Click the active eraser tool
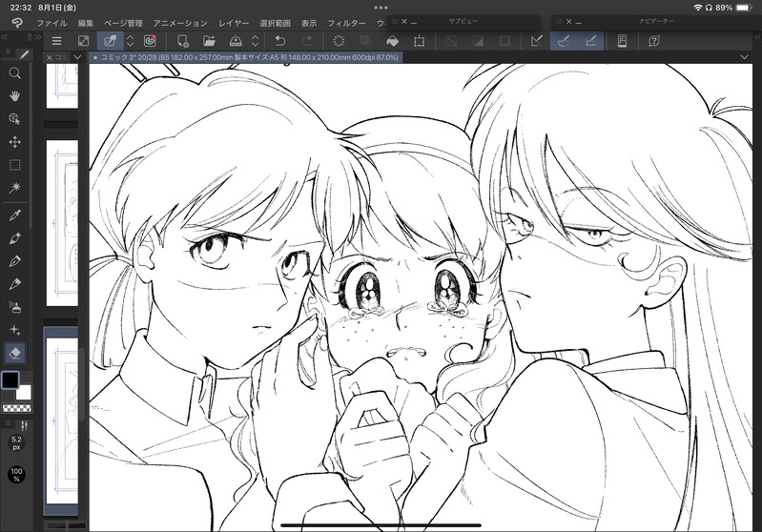The image size is (762, 532). [14, 353]
